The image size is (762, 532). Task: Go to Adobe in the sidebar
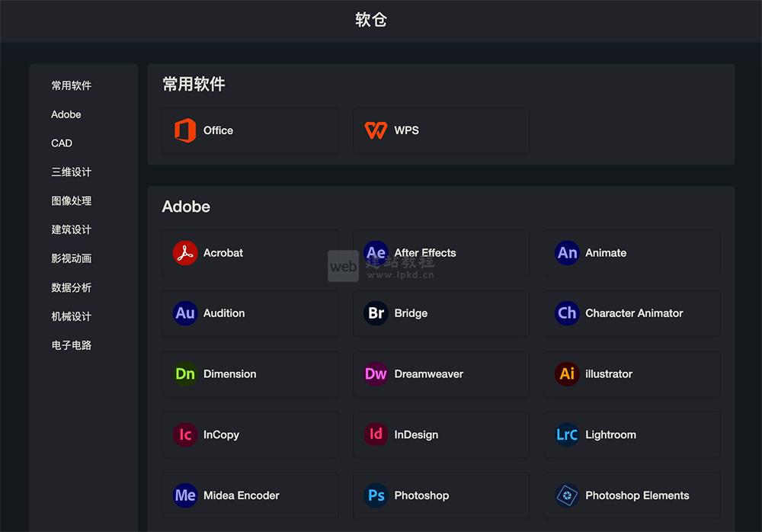click(x=66, y=114)
